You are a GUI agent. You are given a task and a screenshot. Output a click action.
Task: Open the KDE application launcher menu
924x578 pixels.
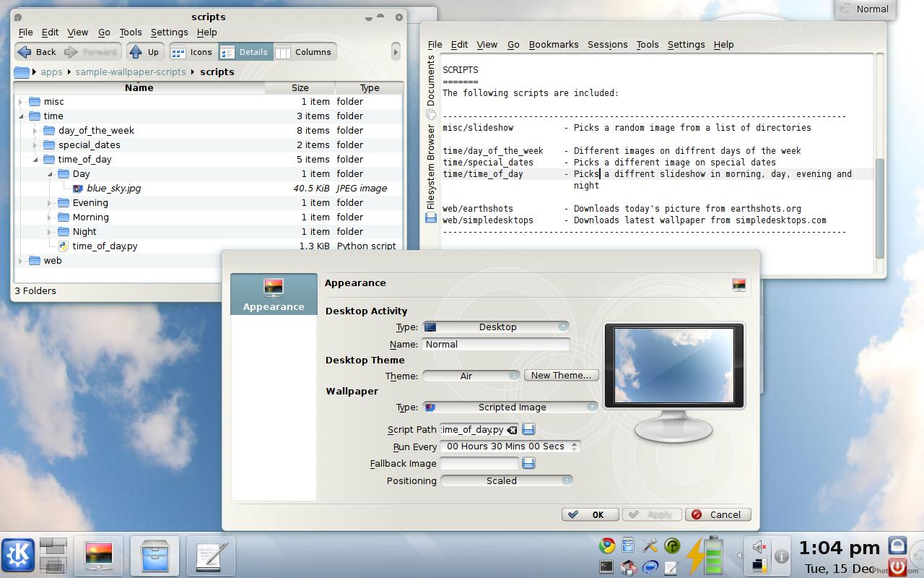point(17,555)
